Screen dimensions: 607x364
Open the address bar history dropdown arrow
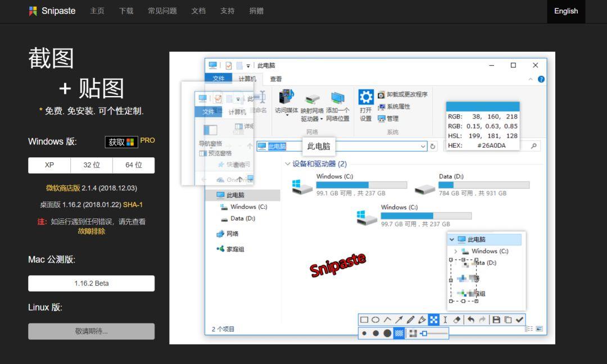(x=423, y=146)
